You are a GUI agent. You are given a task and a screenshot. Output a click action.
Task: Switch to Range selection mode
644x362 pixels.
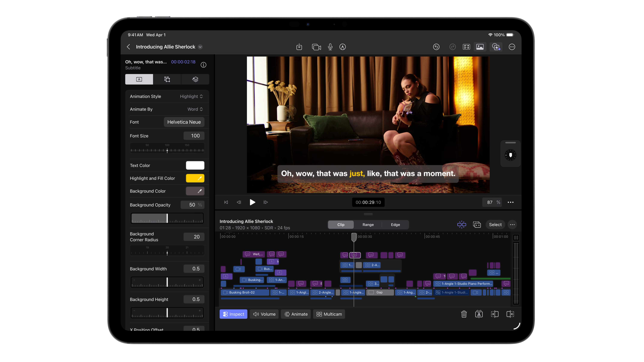368,225
